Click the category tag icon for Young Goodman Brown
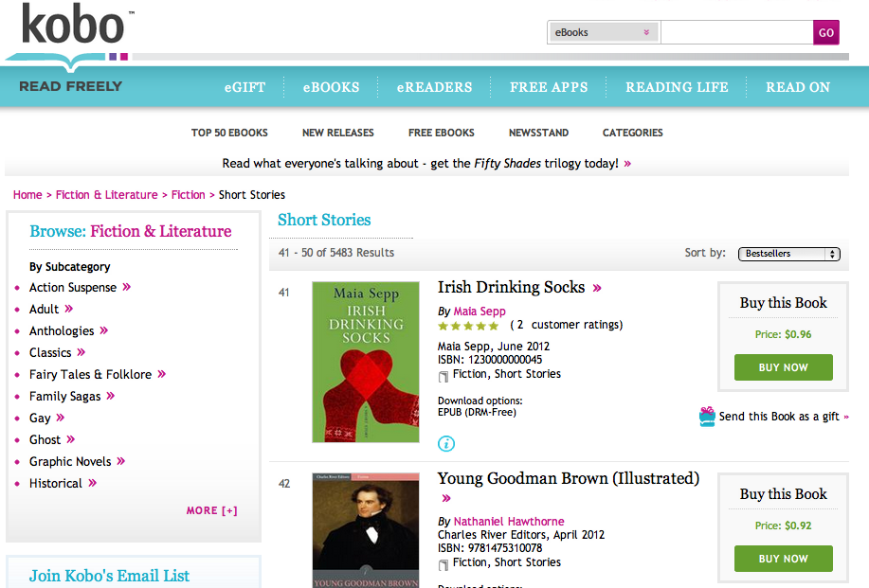Image resolution: width=869 pixels, height=588 pixels. tap(444, 564)
